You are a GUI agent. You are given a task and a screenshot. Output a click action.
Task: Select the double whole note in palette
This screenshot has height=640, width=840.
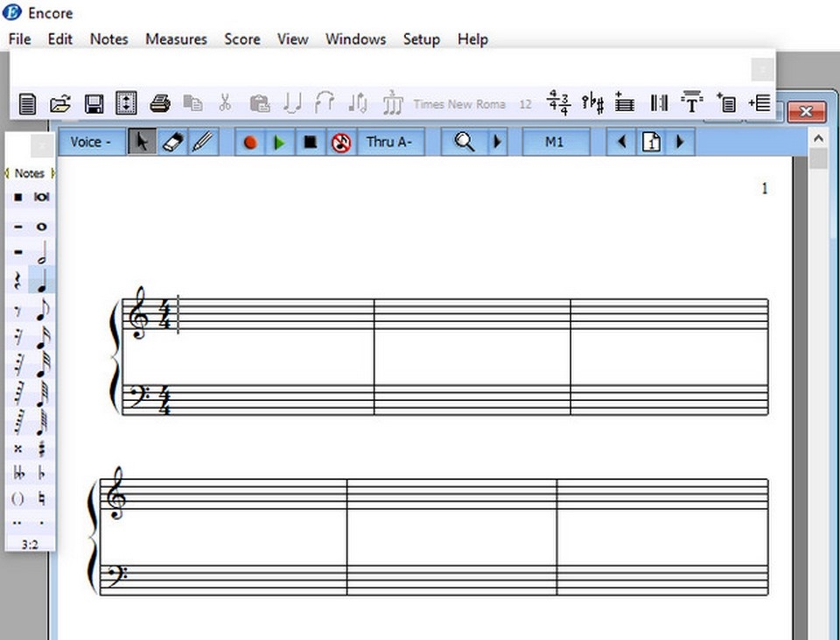42,197
